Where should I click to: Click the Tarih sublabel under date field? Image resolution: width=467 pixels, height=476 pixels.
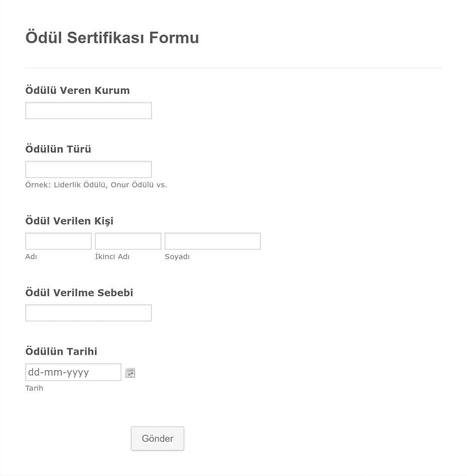(34, 388)
